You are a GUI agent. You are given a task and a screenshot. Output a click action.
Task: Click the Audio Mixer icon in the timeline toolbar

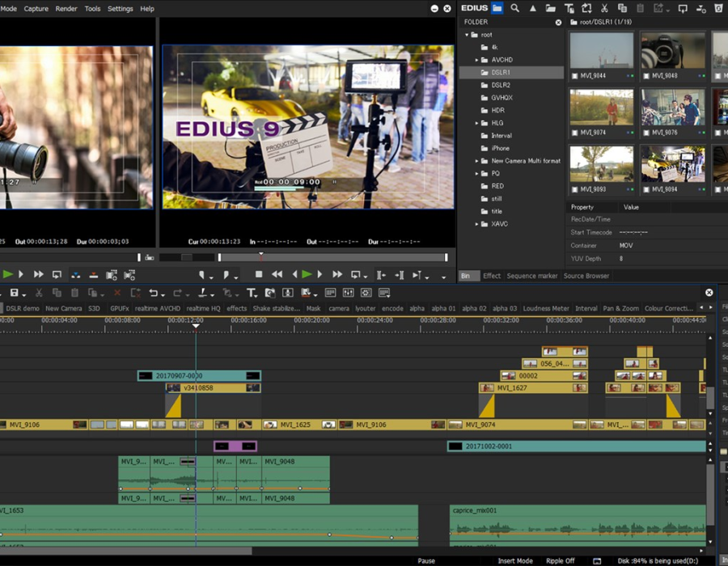(348, 292)
